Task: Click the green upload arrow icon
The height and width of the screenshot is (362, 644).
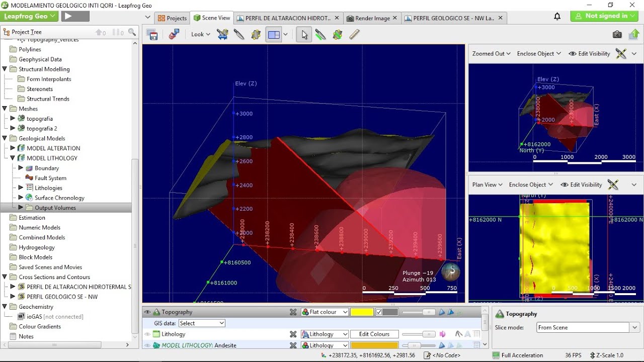Action: pyautogui.click(x=634, y=34)
